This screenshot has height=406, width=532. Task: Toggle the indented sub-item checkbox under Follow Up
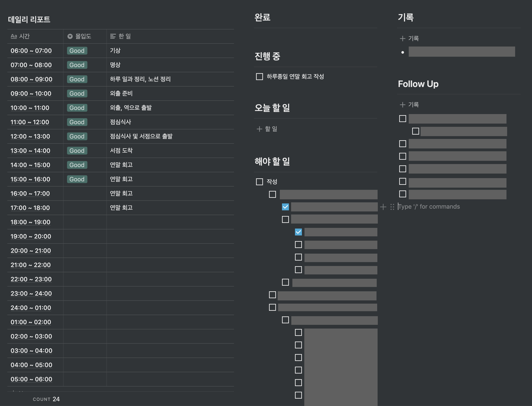pos(415,131)
